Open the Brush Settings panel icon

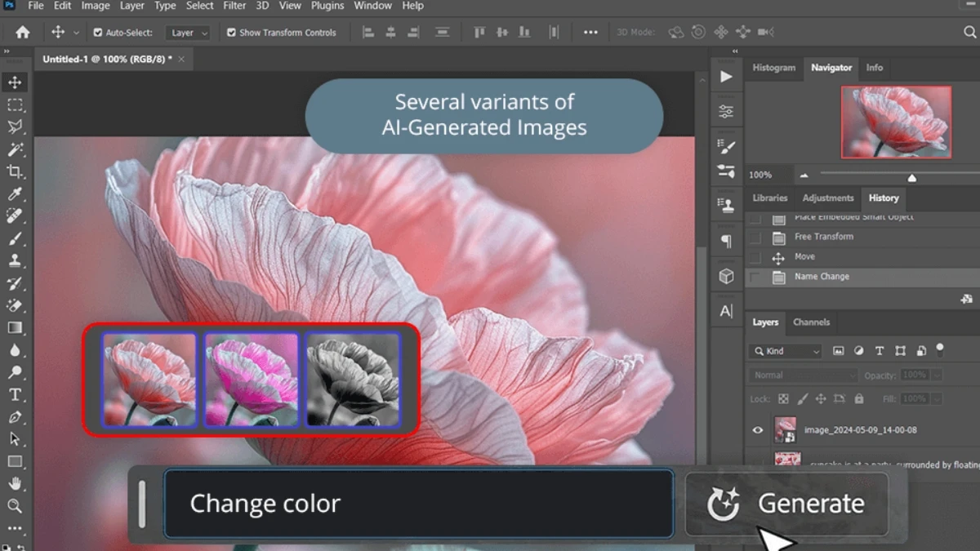[726, 147]
